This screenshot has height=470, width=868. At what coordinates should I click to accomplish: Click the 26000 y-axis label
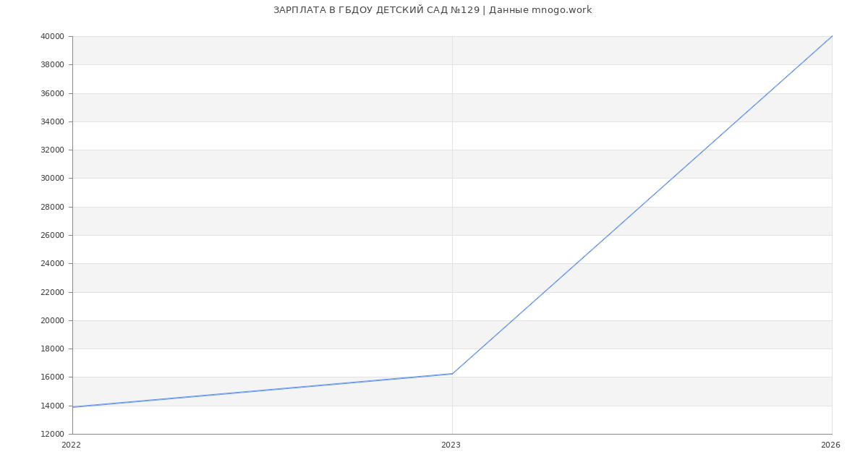(53, 235)
